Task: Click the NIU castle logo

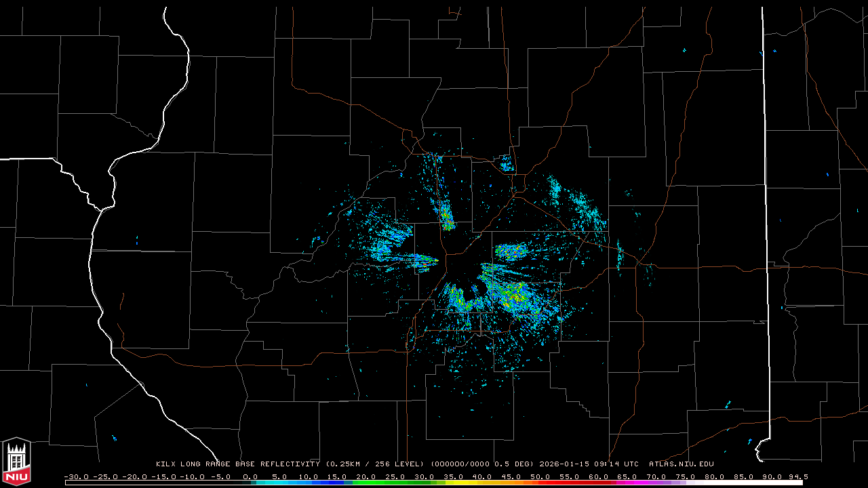Action: (x=16, y=463)
